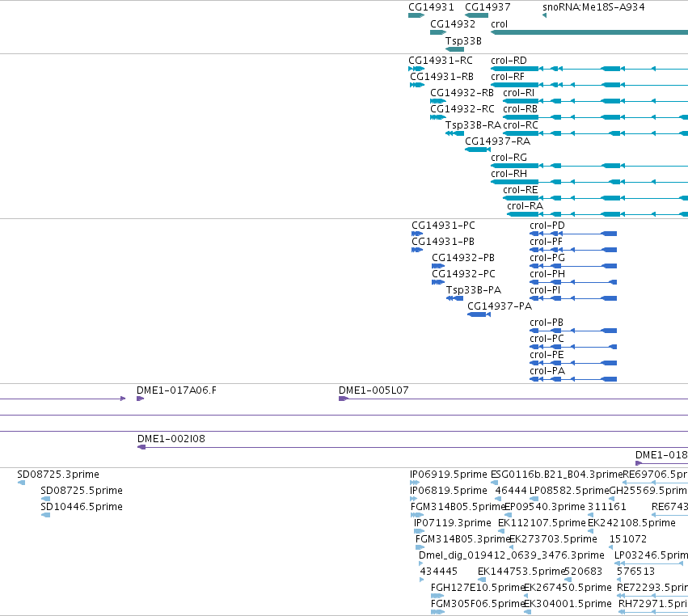Select the EP09540.3prime EST label
This screenshot has height=616, width=688.
(x=545, y=507)
